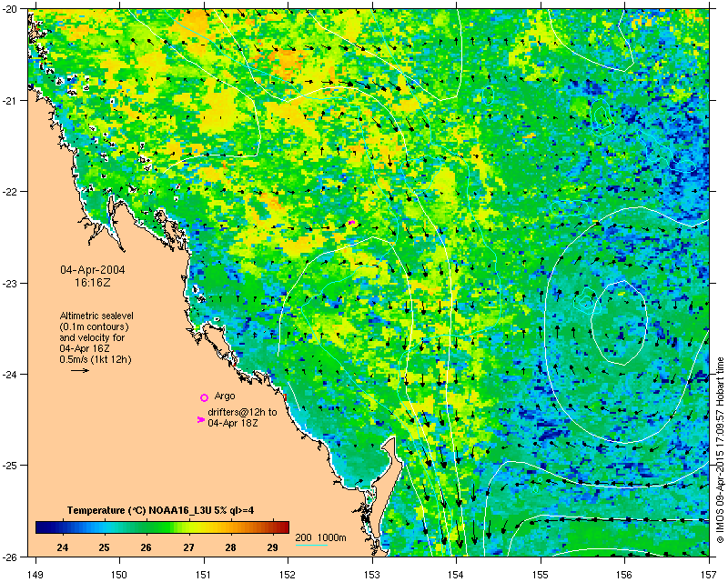
Task: Select the date text 04-Apr-2004
Action: coord(93,270)
